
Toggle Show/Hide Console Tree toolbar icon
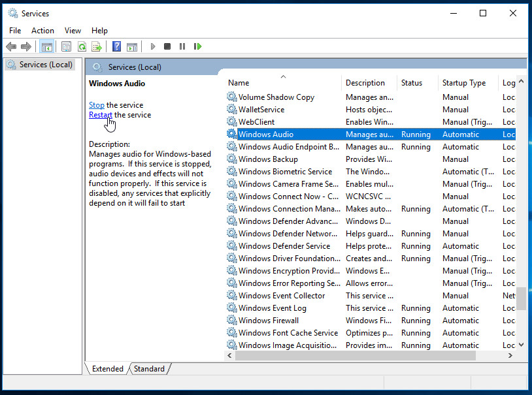pos(47,46)
